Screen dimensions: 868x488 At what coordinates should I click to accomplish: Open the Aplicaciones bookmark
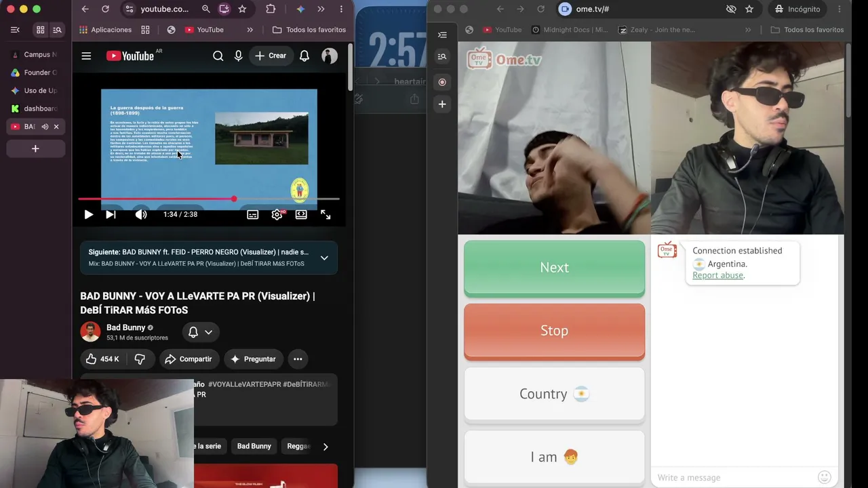click(x=105, y=30)
